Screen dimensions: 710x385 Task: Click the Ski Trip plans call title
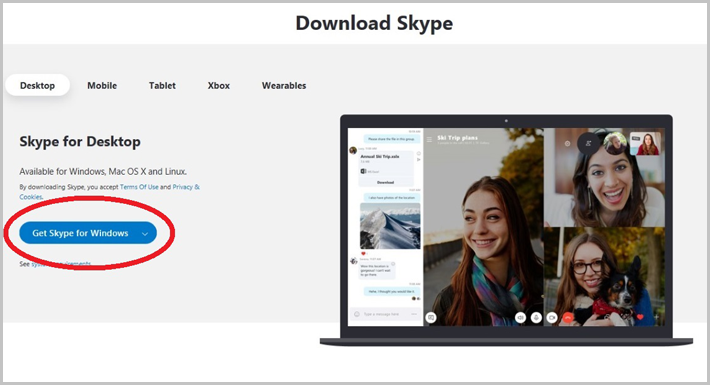point(457,137)
